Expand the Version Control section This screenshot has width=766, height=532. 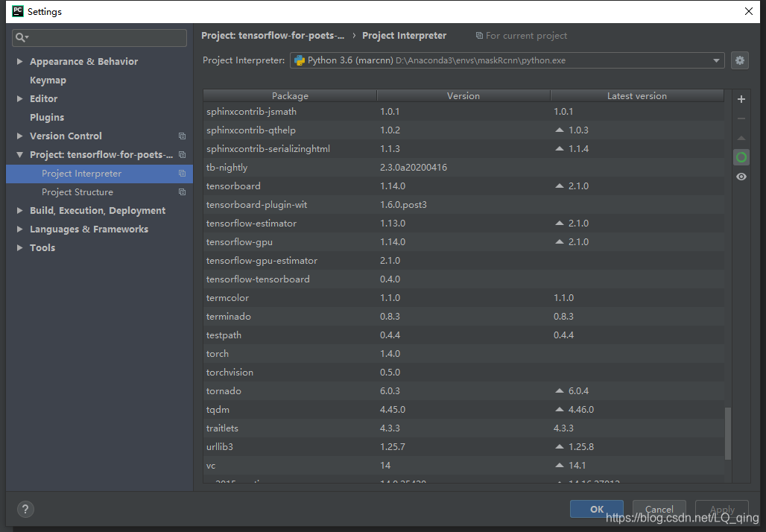pos(19,136)
